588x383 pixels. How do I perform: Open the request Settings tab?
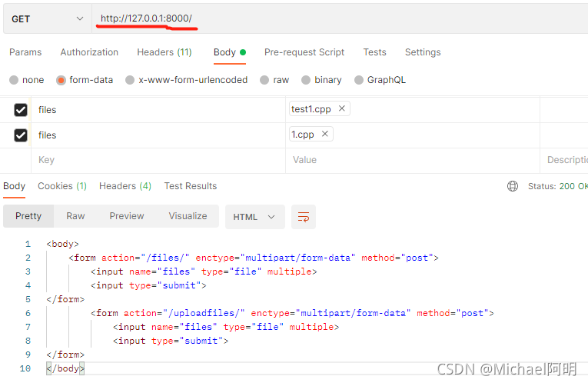[x=423, y=52]
